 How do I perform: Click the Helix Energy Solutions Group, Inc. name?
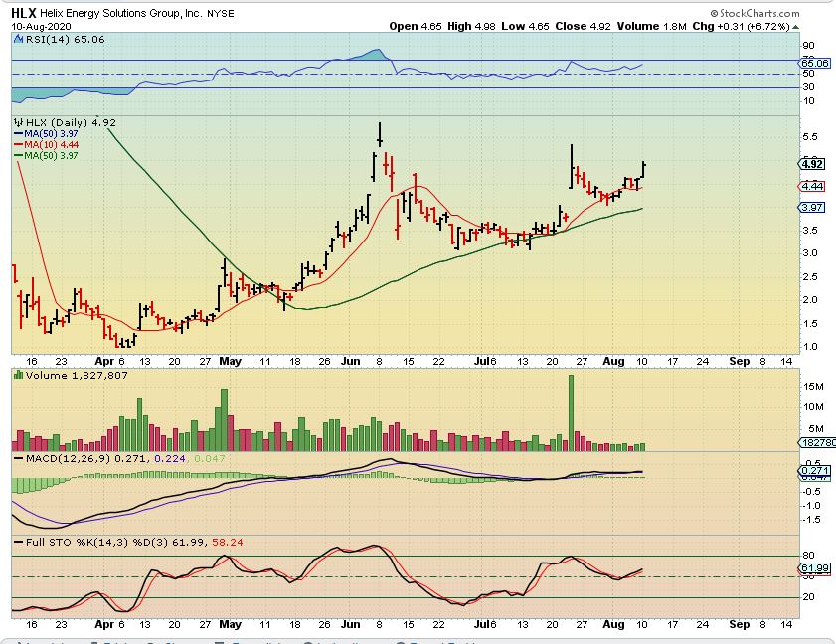tap(121, 13)
